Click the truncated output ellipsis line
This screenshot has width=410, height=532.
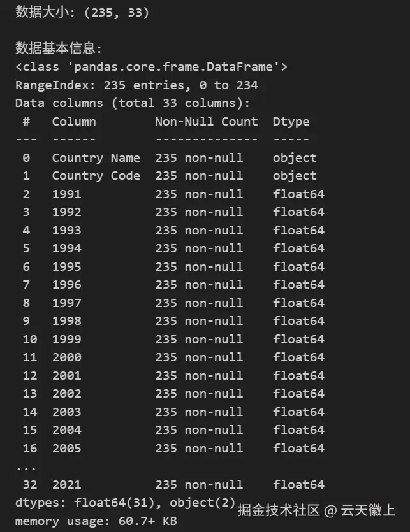tap(26, 469)
